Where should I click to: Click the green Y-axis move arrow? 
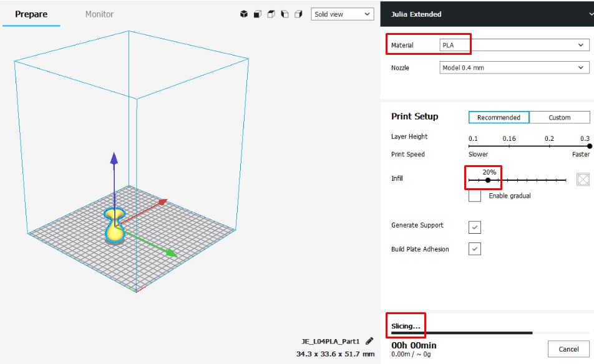170,252
